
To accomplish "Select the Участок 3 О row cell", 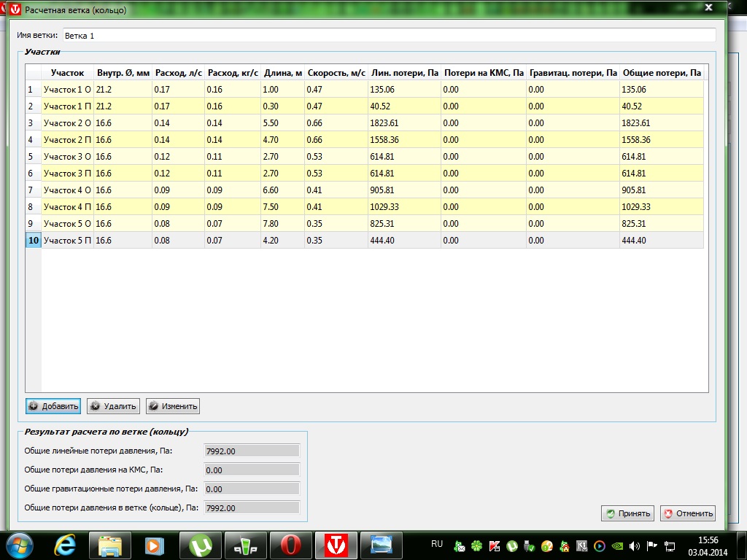I will point(67,156).
